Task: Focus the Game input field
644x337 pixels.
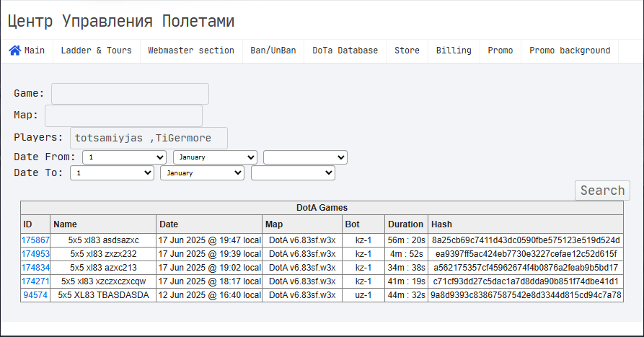Action: click(130, 94)
